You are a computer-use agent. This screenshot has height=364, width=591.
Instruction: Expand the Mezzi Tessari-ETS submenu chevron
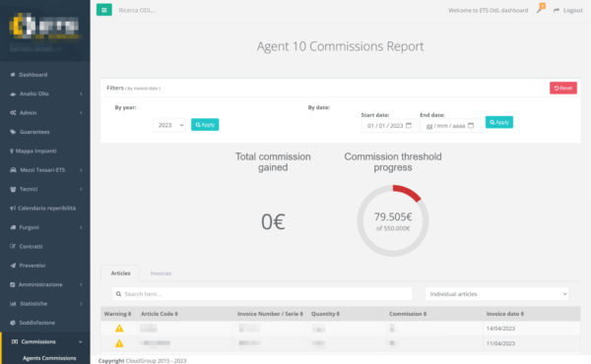coord(81,170)
